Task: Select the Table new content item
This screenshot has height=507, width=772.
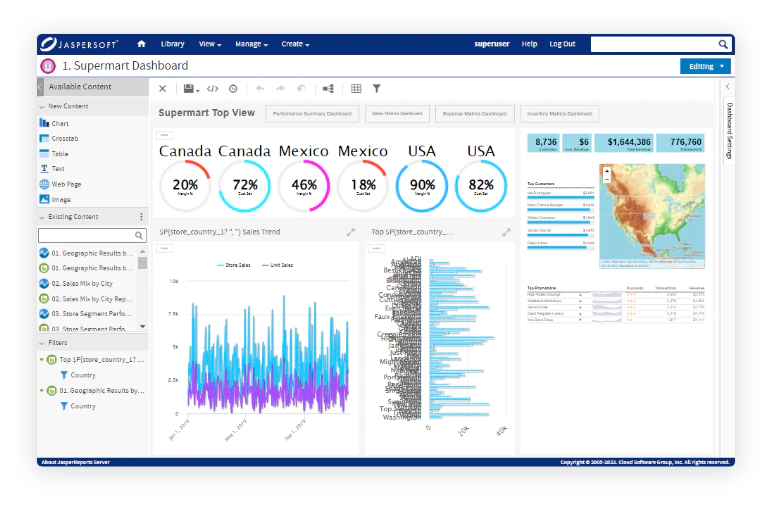Action: tap(54, 154)
